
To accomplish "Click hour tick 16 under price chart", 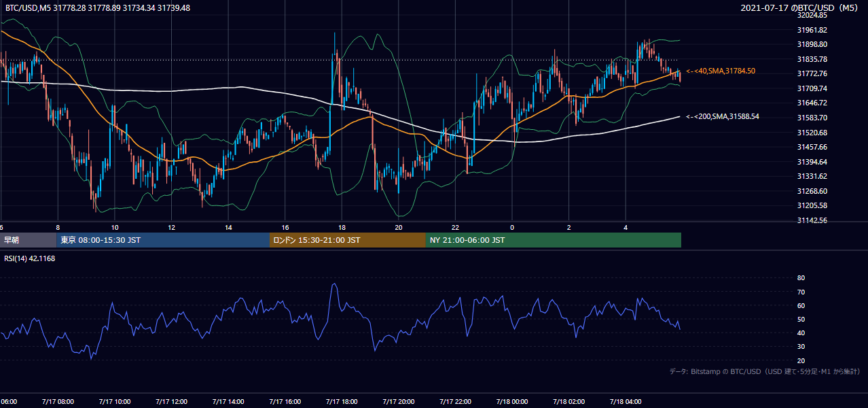I will [x=285, y=228].
